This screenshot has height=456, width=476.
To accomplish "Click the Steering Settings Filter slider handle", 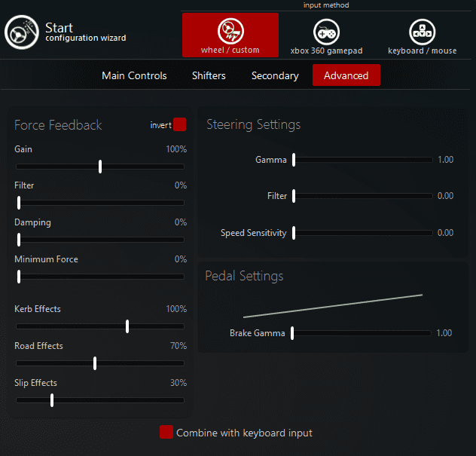I will (294, 196).
